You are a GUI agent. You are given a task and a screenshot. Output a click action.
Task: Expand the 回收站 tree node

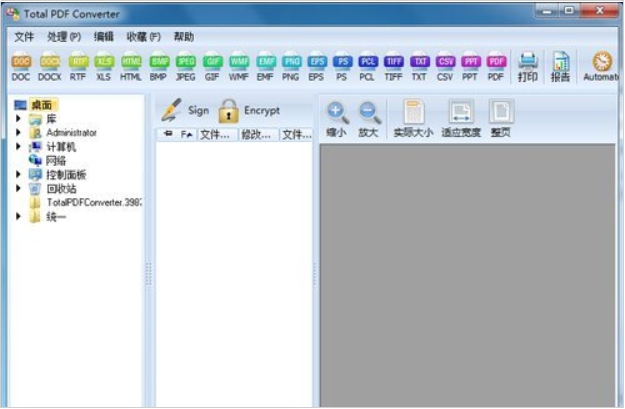(18, 188)
